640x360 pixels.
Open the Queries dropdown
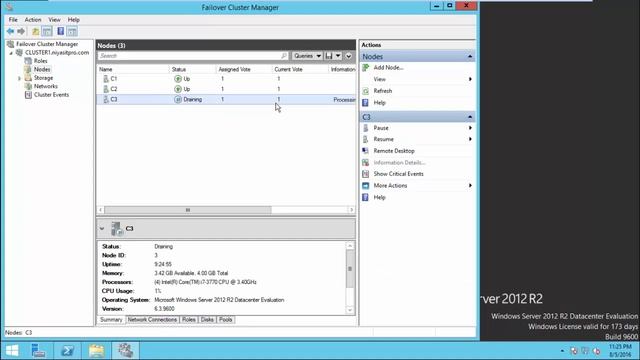307,56
